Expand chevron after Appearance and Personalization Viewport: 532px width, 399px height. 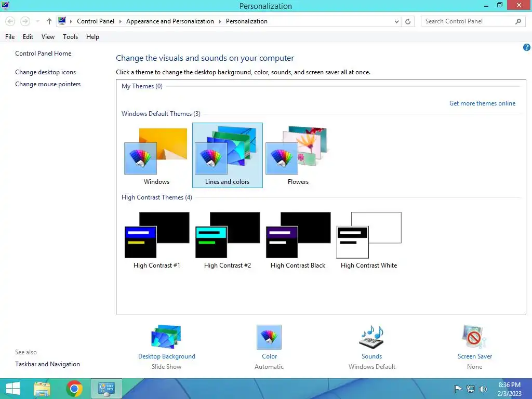[x=220, y=21]
